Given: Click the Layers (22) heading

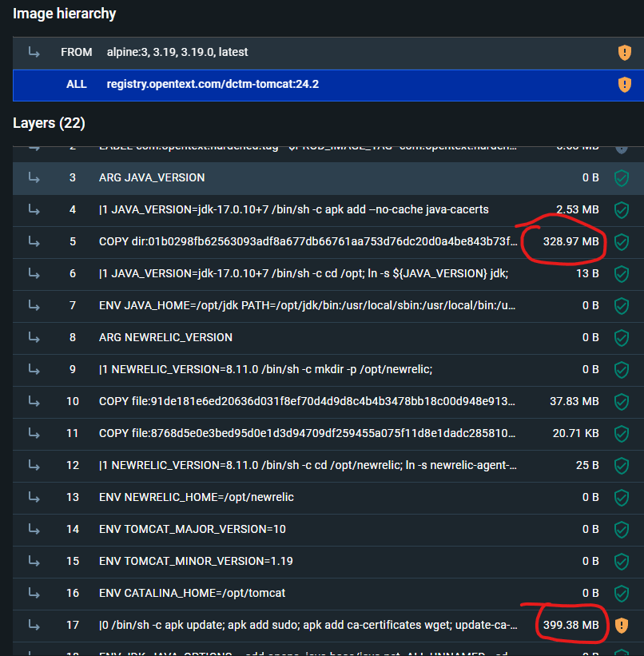Looking at the screenshot, I should [49, 123].
